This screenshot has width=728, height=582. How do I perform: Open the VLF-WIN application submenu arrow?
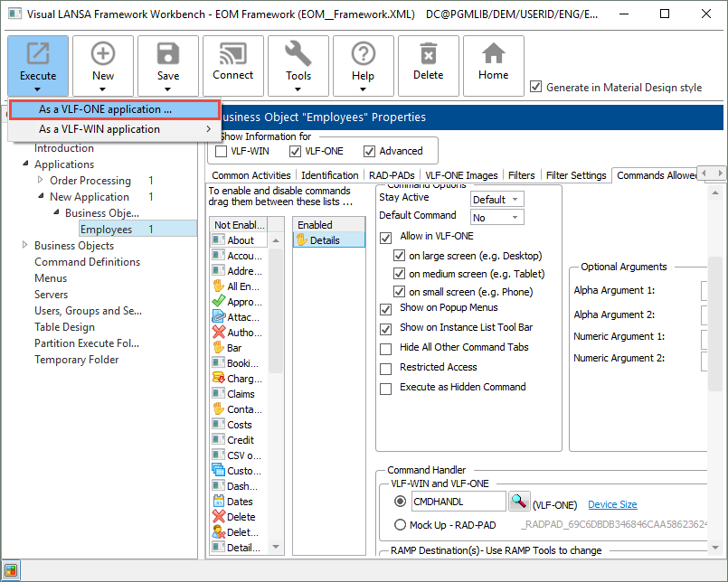(x=209, y=129)
